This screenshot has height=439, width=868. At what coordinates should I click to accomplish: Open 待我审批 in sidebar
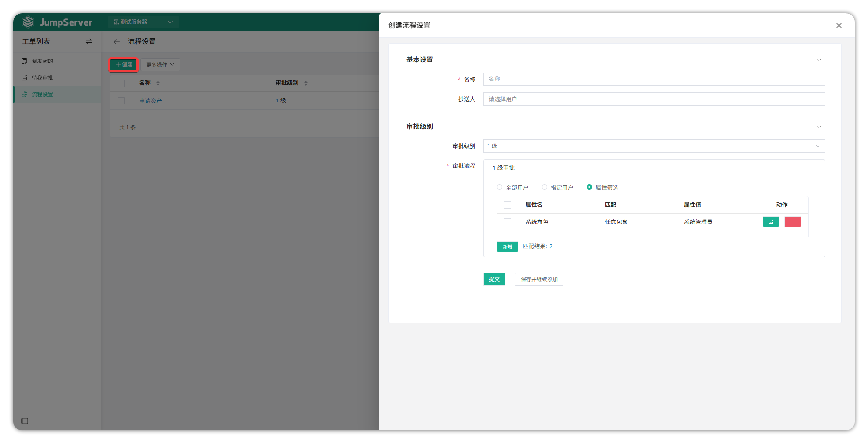click(57, 78)
